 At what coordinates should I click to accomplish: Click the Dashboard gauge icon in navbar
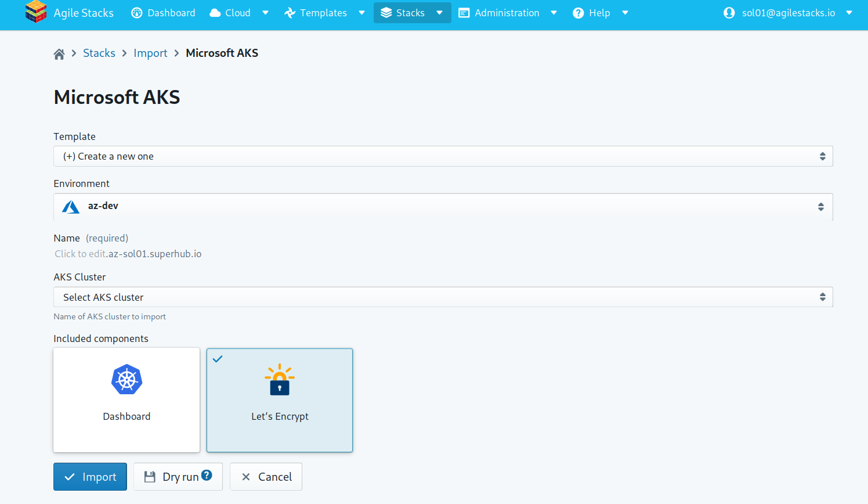pos(137,13)
